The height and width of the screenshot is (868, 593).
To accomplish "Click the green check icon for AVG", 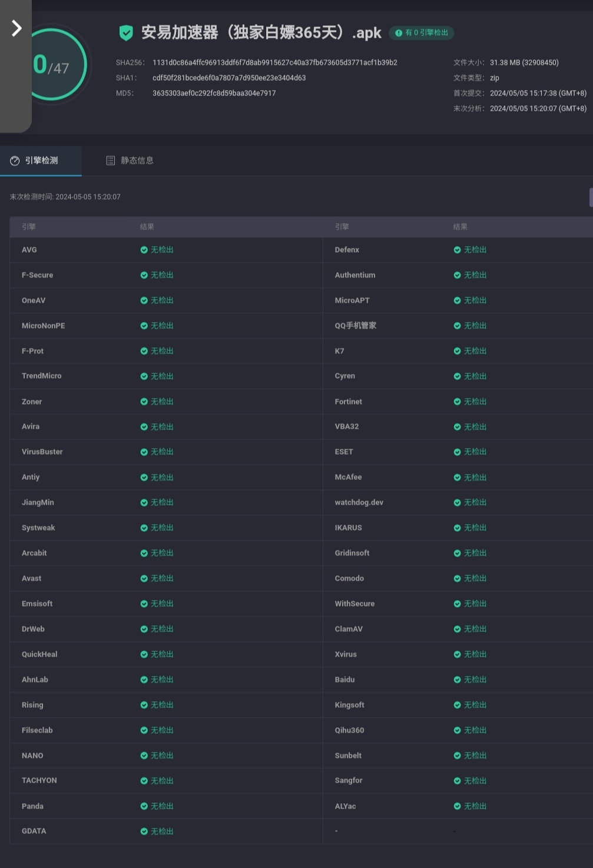I will pyautogui.click(x=144, y=250).
